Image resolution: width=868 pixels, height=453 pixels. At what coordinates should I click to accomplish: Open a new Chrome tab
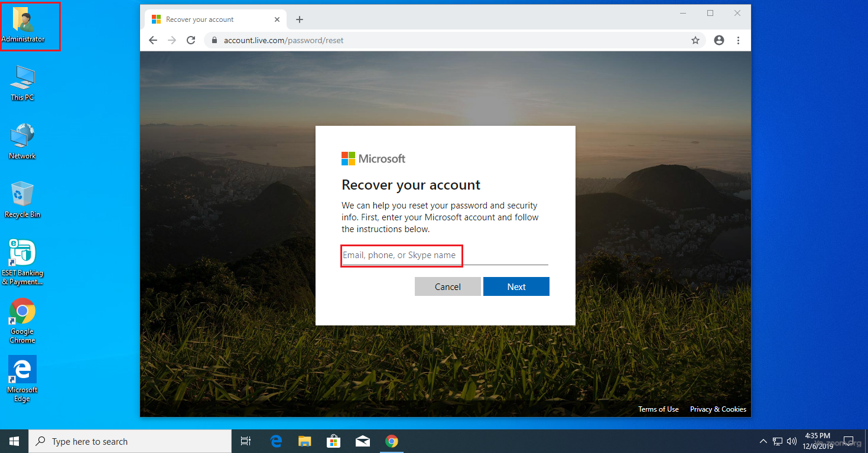(300, 19)
